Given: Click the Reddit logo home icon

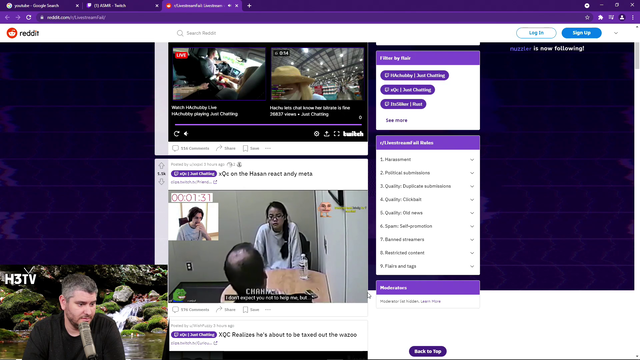Looking at the screenshot, I should [12, 33].
